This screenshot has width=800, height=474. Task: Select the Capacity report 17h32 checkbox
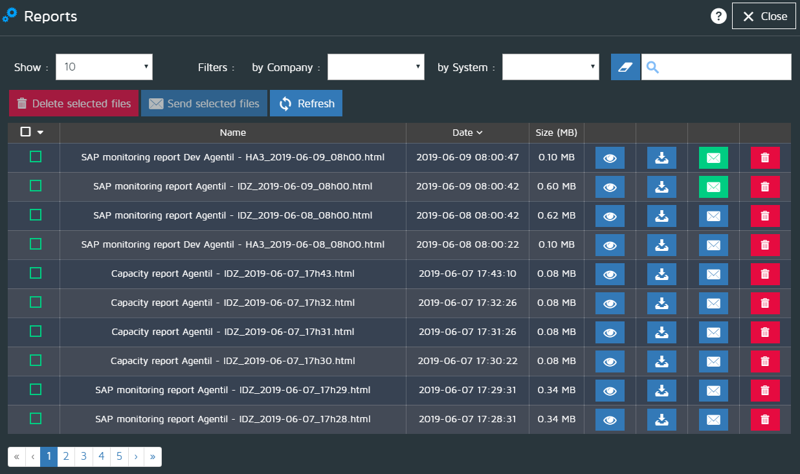[x=36, y=302]
